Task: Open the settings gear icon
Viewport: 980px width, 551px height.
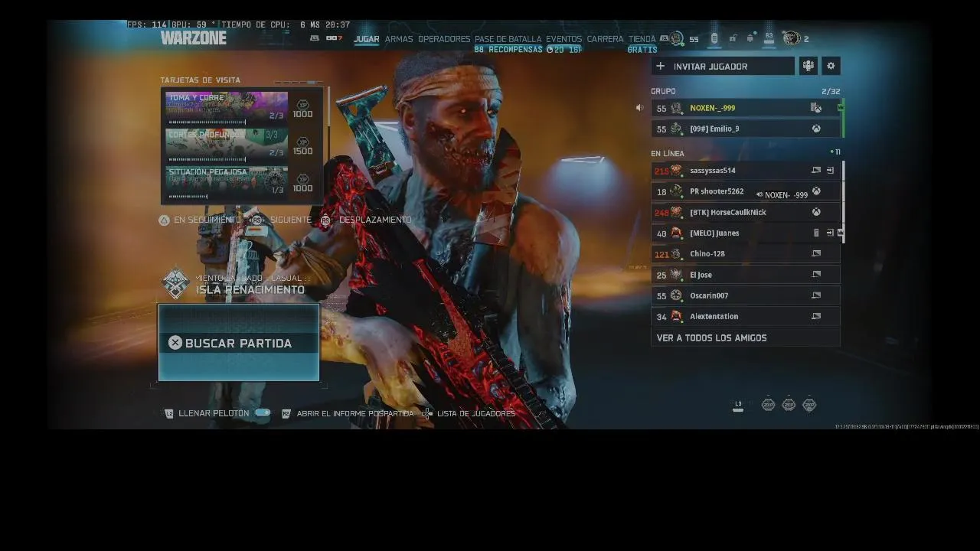Action: [831, 67]
